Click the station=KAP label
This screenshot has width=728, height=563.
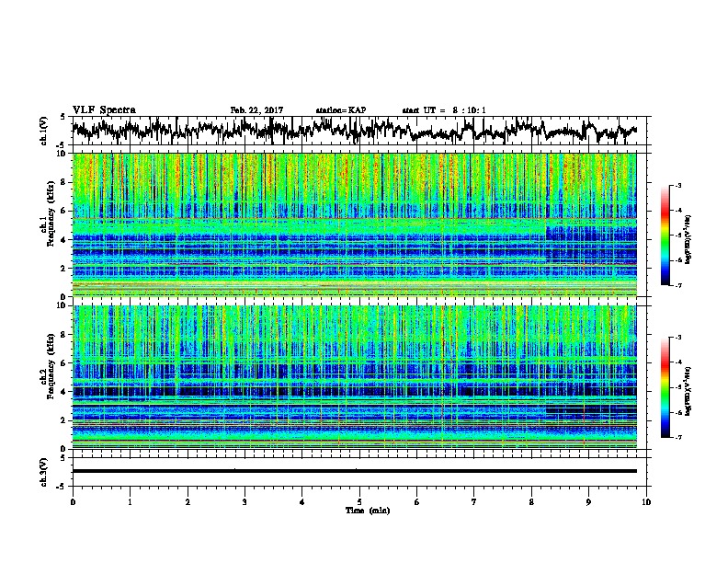coord(341,110)
